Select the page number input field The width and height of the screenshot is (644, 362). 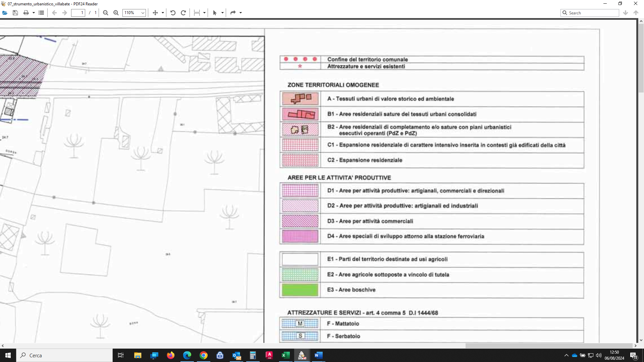(78, 13)
